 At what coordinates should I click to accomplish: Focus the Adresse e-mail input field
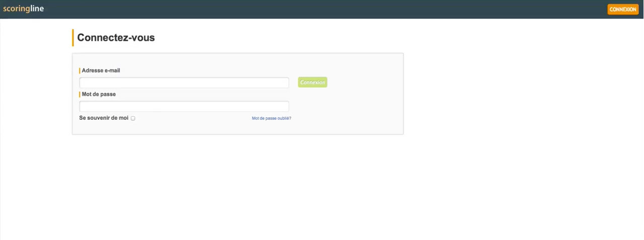point(184,83)
